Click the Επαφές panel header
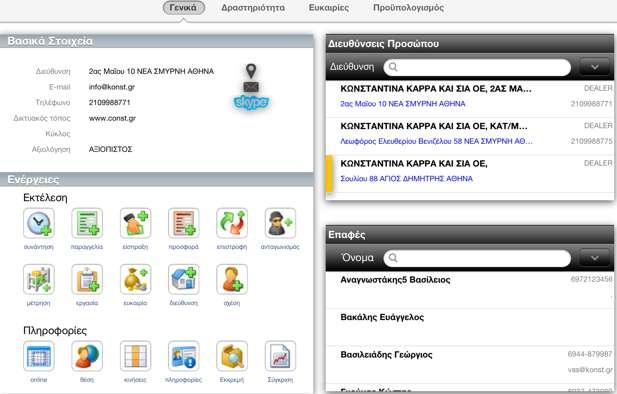The image size is (617, 394). tap(470, 235)
